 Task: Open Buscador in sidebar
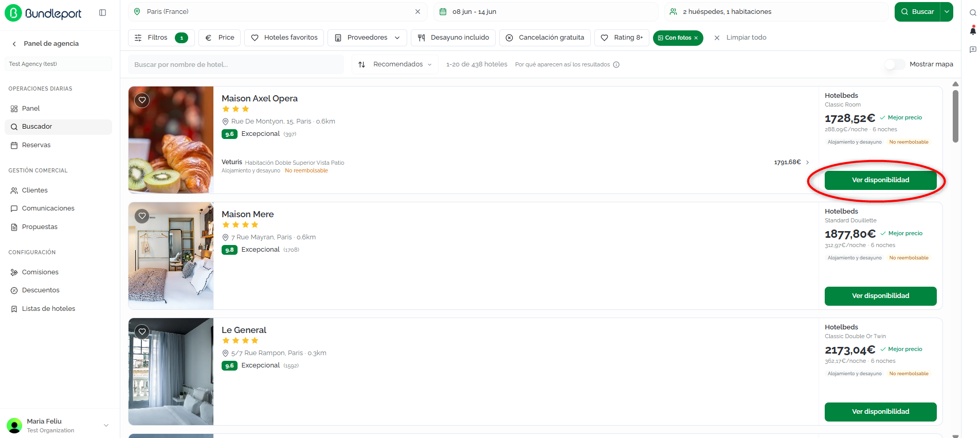click(x=58, y=127)
